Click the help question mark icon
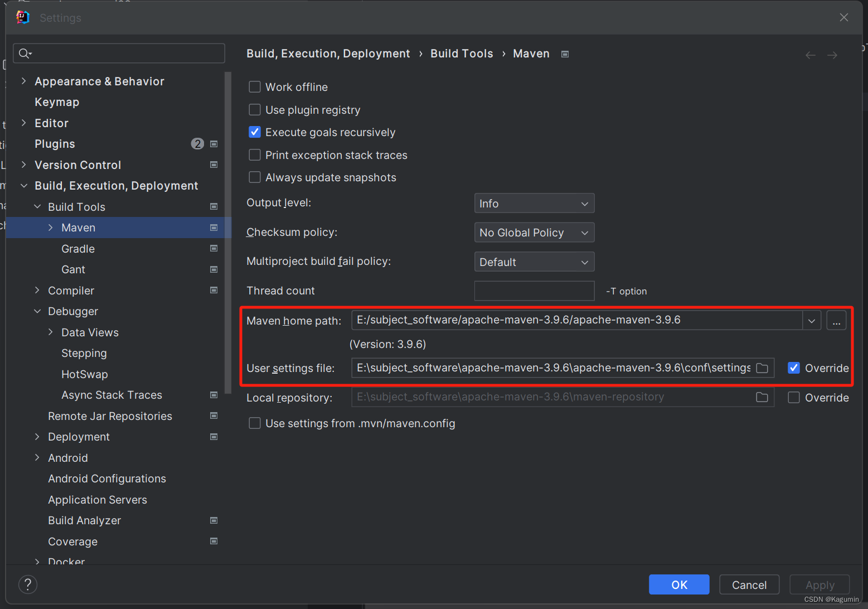This screenshot has width=868, height=609. [x=27, y=584]
